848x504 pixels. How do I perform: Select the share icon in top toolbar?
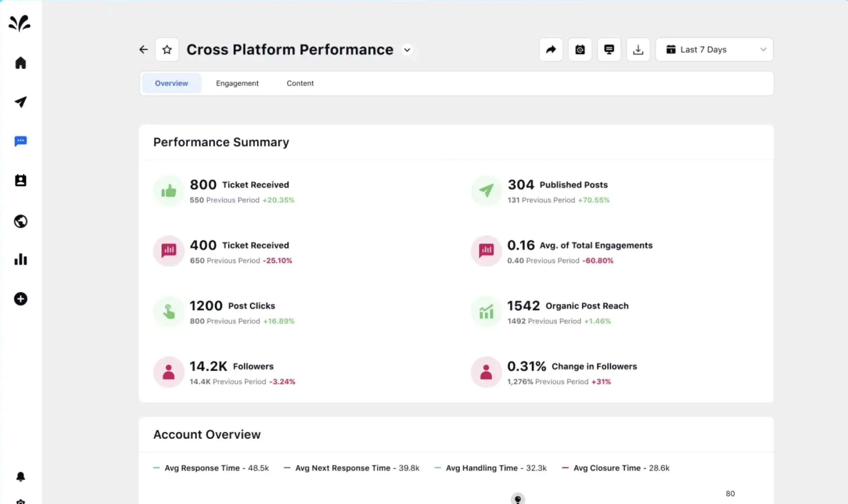pos(551,49)
